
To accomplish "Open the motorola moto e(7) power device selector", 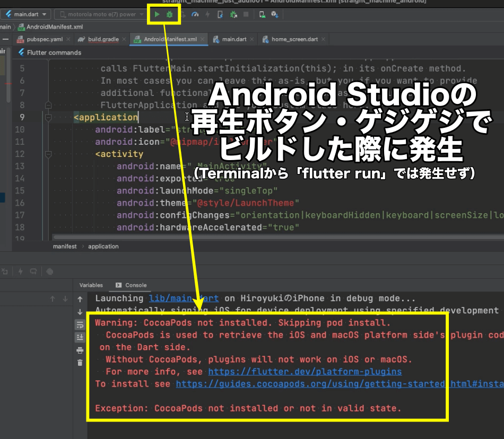I will point(100,14).
